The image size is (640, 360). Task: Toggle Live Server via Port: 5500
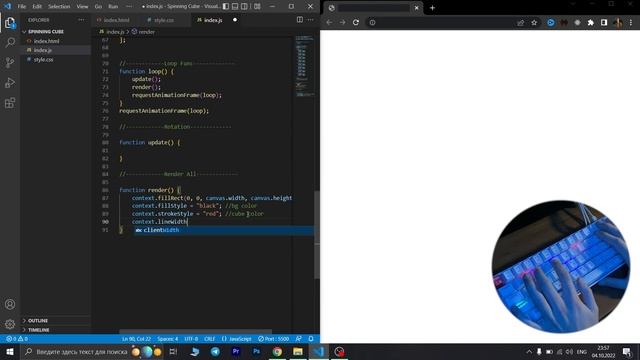(x=273, y=339)
